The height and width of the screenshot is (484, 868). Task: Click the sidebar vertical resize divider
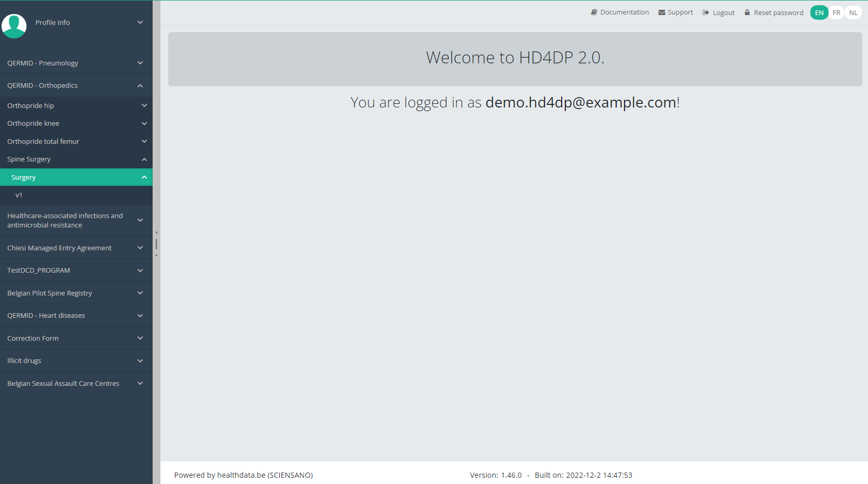[156, 244]
